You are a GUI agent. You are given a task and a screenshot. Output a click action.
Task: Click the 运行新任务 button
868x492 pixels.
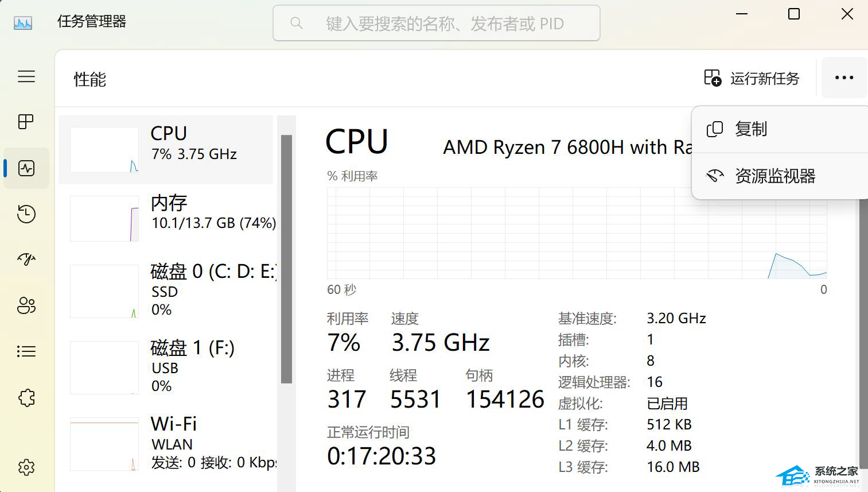[752, 78]
